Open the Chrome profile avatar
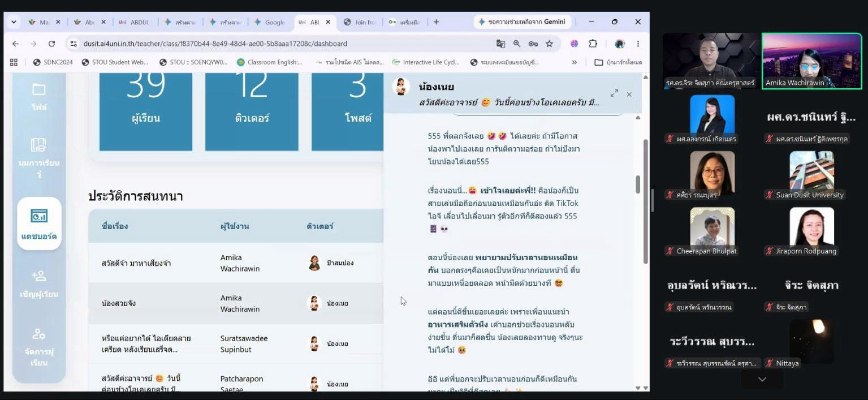 620,44
